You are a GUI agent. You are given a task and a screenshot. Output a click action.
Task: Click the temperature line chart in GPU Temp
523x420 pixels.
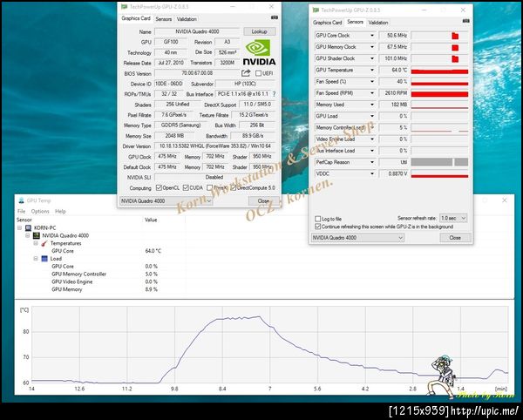269,345
